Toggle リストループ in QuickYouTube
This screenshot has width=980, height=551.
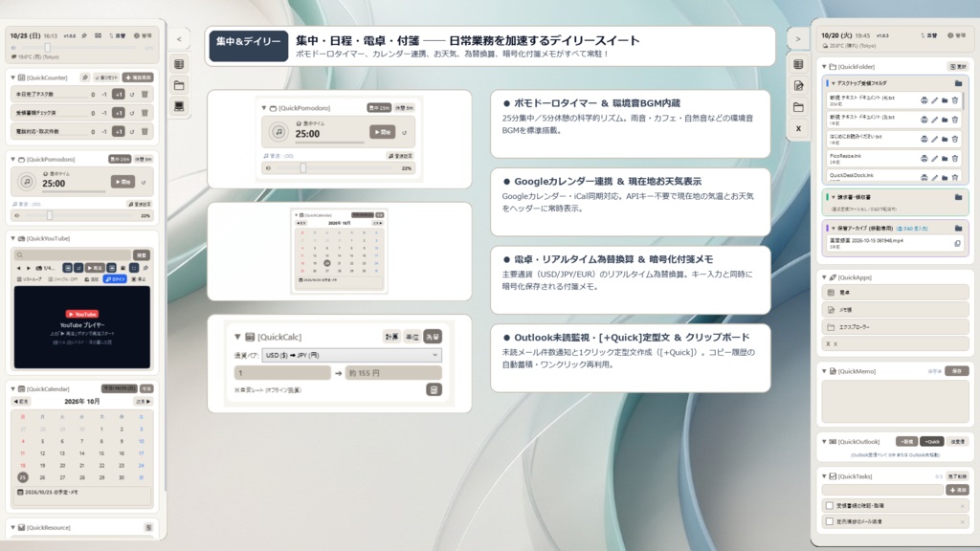tap(30, 279)
